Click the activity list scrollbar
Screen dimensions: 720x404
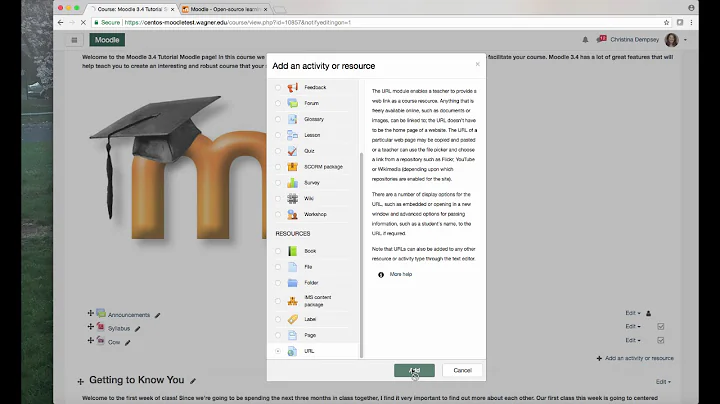(x=361, y=255)
